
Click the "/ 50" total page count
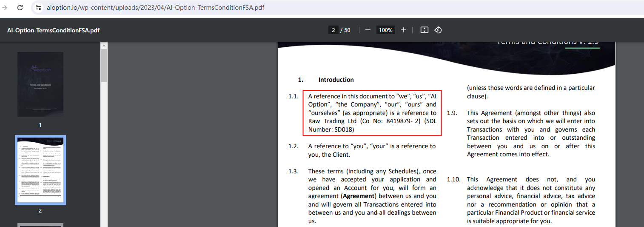pos(345,30)
